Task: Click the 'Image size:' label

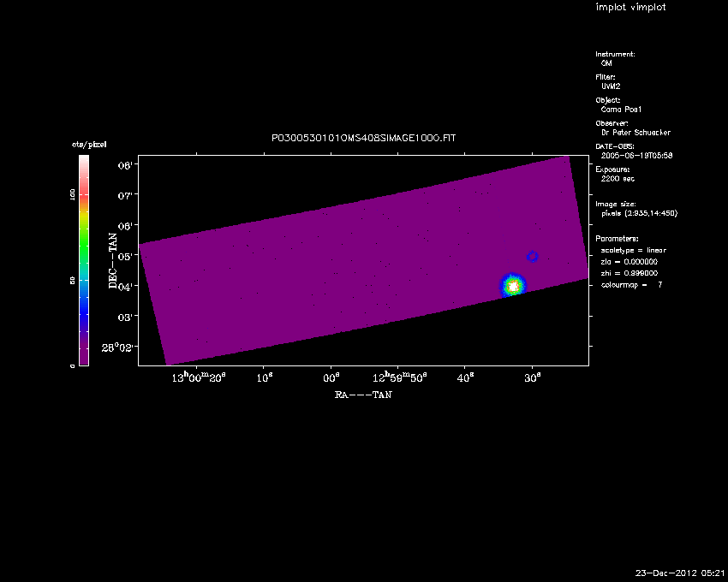Action: 616,205
